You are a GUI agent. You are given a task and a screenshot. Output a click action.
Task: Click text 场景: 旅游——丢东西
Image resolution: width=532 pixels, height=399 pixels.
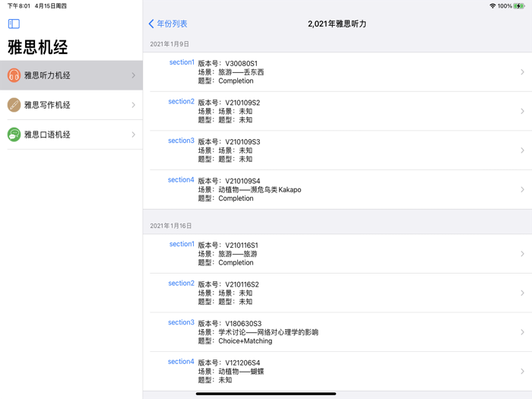pyautogui.click(x=231, y=72)
